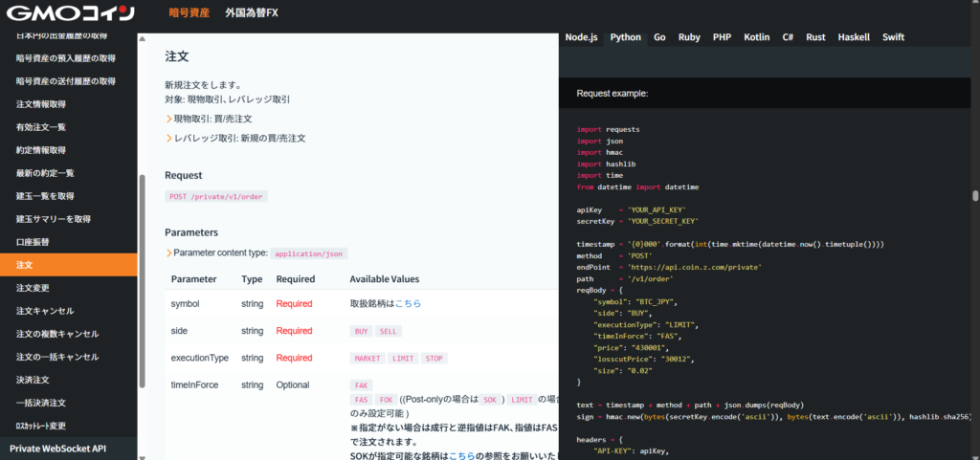Switch code sample to Rust

(x=815, y=37)
